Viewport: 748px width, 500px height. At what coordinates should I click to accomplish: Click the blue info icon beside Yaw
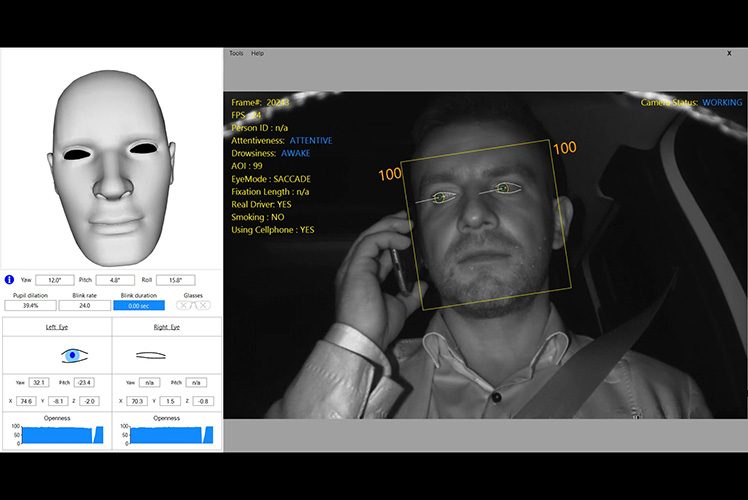pyautogui.click(x=9, y=280)
